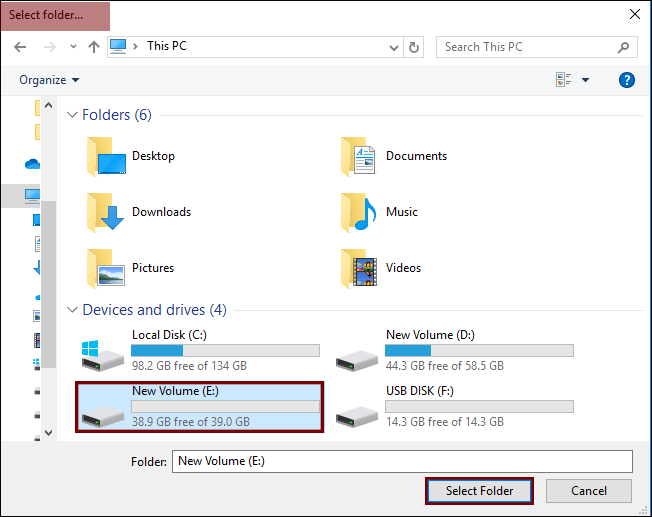Select the New Volume (D:) drive

point(454,351)
